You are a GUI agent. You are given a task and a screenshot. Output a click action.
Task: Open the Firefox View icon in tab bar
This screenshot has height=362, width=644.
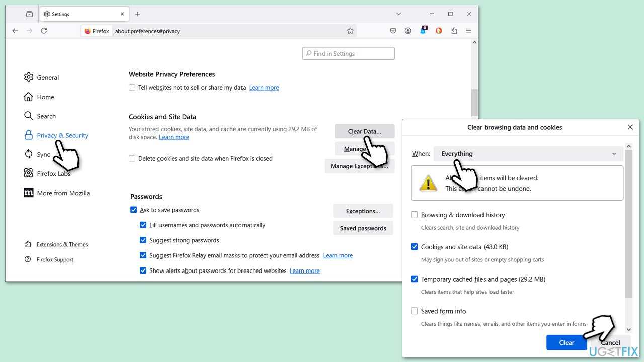(29, 14)
